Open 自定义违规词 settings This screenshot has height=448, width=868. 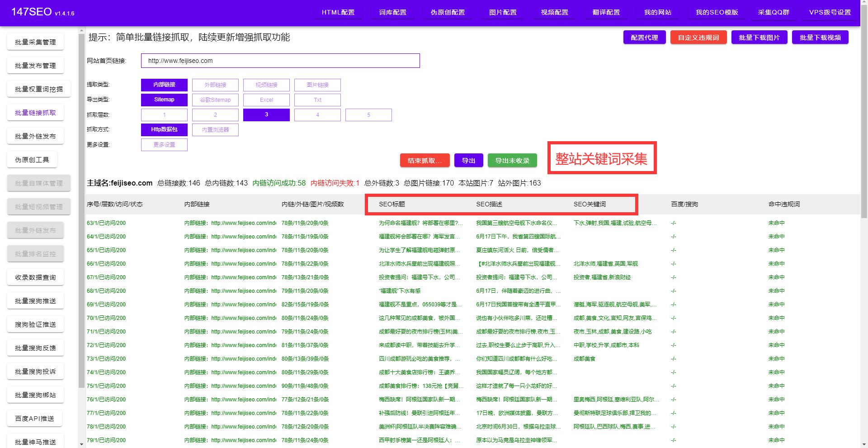(698, 38)
